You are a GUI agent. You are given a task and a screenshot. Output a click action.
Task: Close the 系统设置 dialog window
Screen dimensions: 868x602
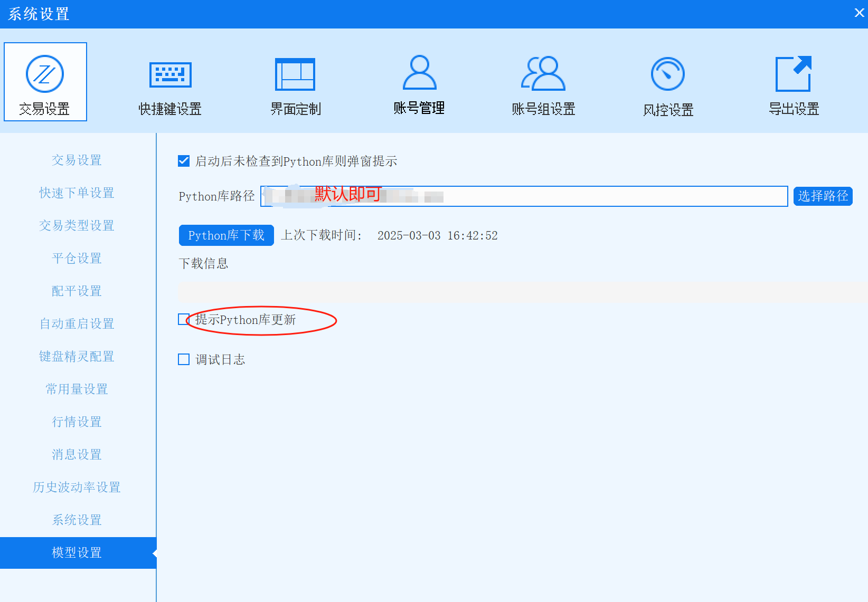859,13
